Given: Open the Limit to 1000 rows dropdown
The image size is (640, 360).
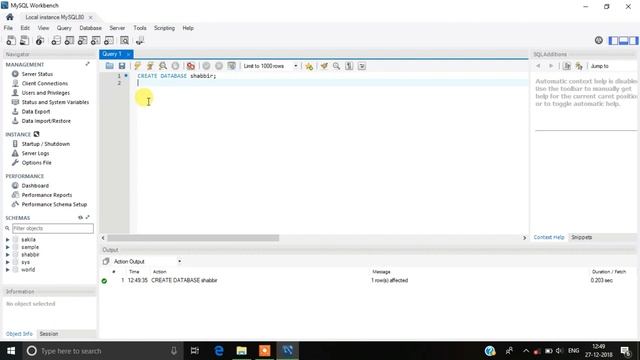Looking at the screenshot, I should tap(271, 66).
